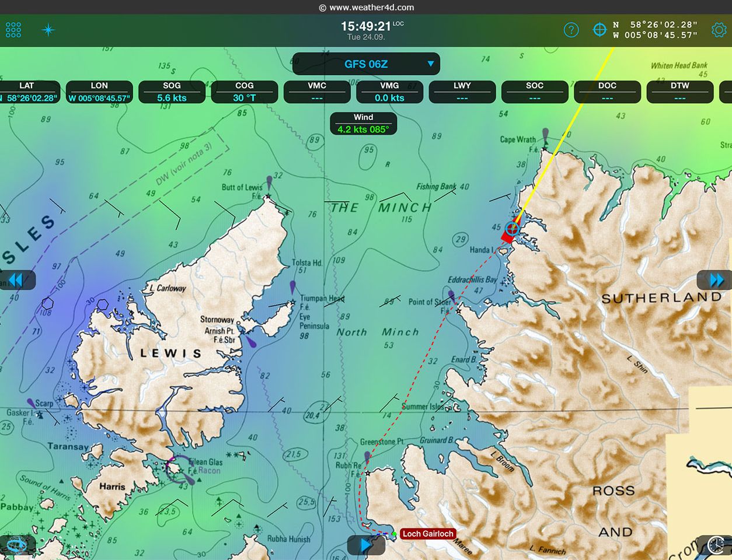
Task: Select the Loch Gairloch waypoint label
Action: pyautogui.click(x=428, y=534)
